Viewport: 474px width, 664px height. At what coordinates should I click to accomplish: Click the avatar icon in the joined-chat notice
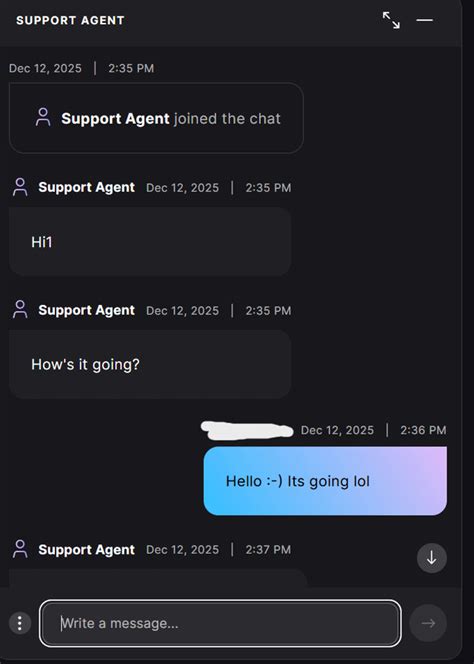[x=43, y=117]
